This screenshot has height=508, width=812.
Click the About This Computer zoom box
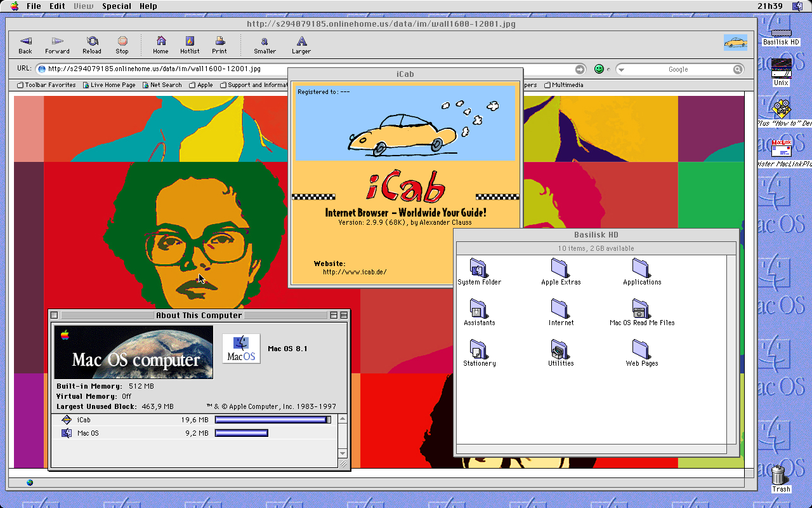334,315
